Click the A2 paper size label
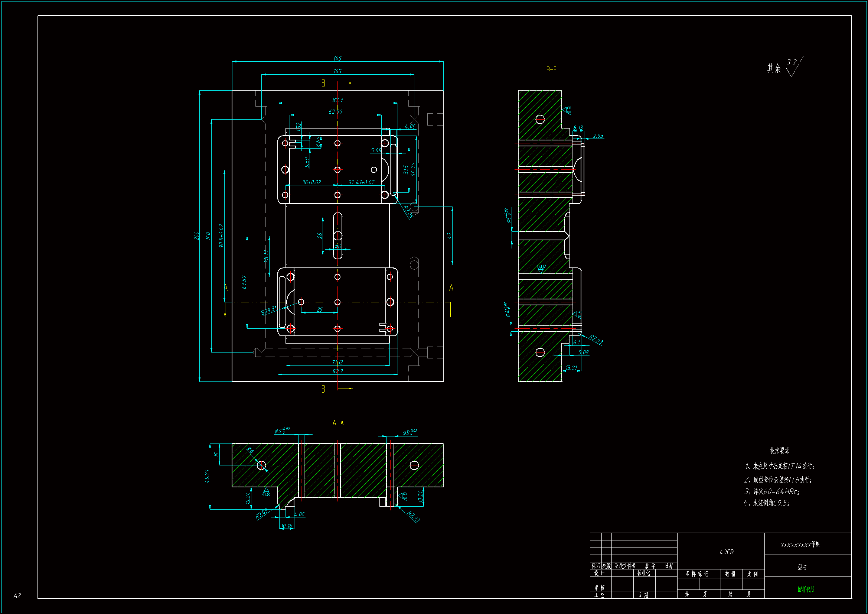The width and height of the screenshot is (868, 614). click(x=17, y=595)
